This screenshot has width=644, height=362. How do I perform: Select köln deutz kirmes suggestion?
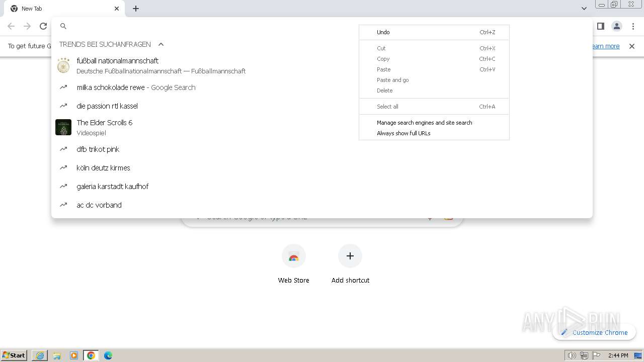click(x=322, y=168)
